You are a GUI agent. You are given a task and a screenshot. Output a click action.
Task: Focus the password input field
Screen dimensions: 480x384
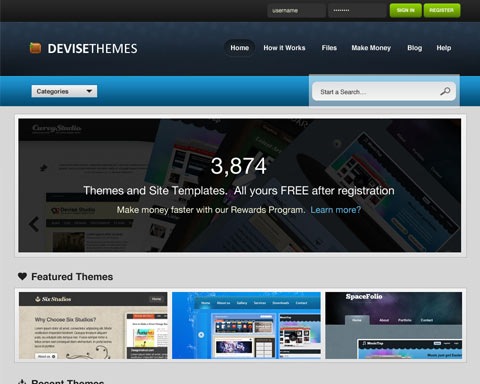(357, 11)
